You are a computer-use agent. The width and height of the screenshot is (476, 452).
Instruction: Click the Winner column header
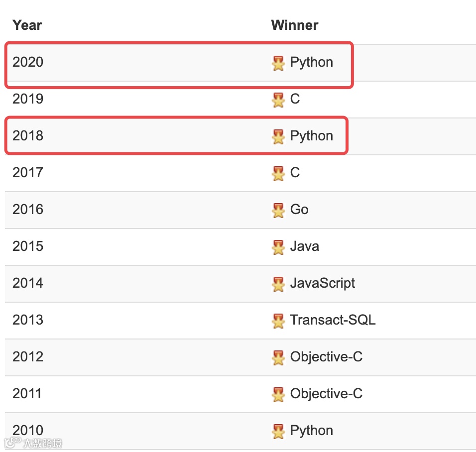pyautogui.click(x=295, y=25)
